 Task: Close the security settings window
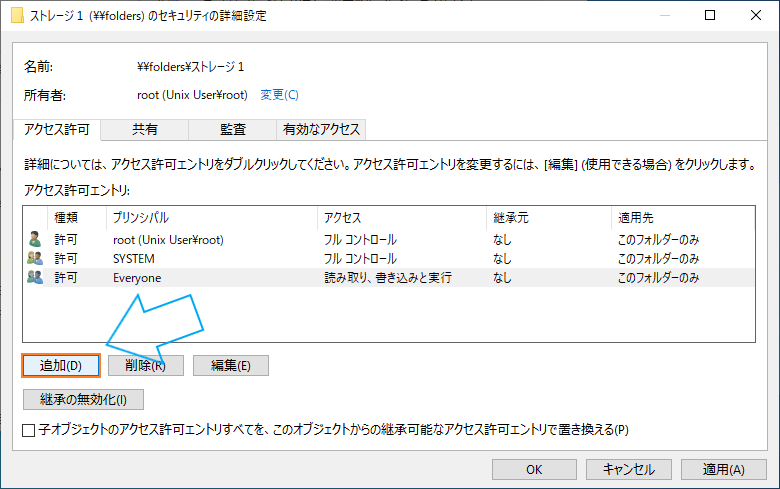point(756,15)
